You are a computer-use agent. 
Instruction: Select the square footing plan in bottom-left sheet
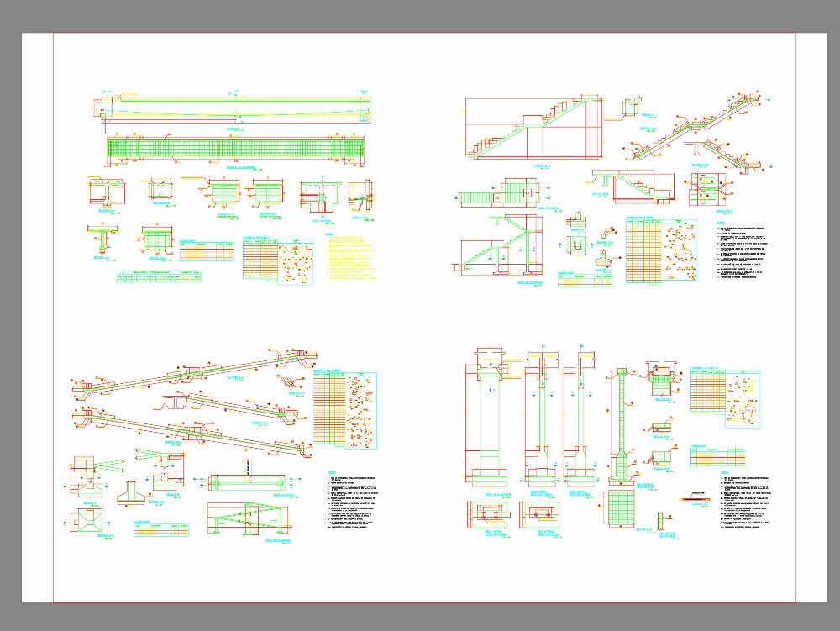point(85,524)
